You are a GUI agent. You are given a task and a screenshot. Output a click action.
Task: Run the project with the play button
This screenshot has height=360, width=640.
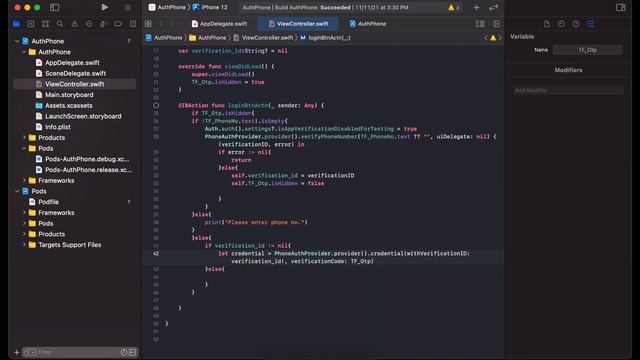pyautogui.click(x=104, y=7)
